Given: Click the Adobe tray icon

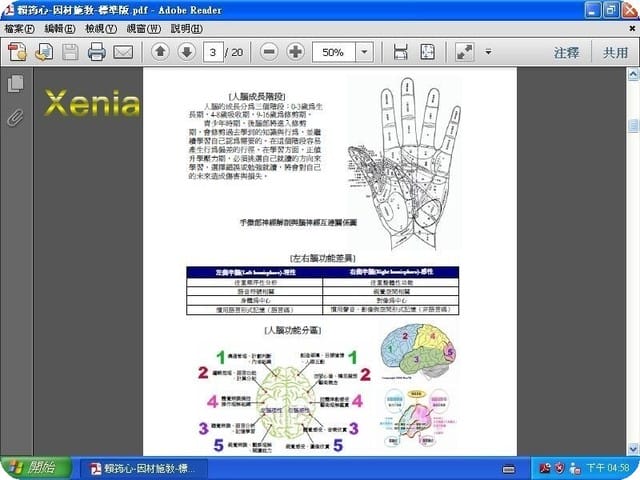Looking at the screenshot, I should coord(544,468).
